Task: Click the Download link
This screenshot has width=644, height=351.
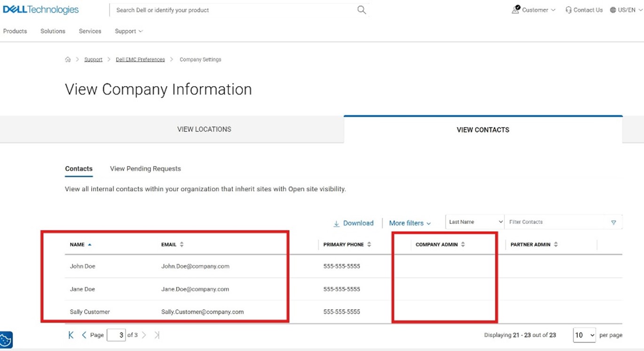Action: [x=353, y=223]
